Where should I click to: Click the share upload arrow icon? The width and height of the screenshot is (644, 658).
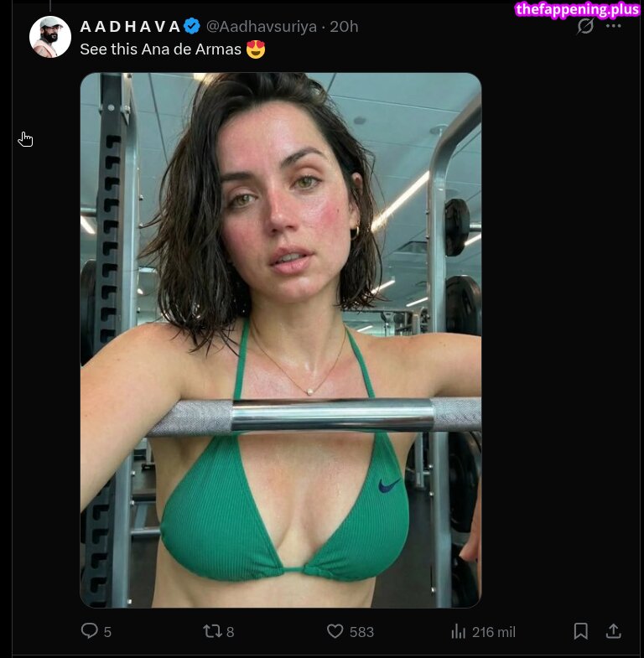click(x=613, y=630)
